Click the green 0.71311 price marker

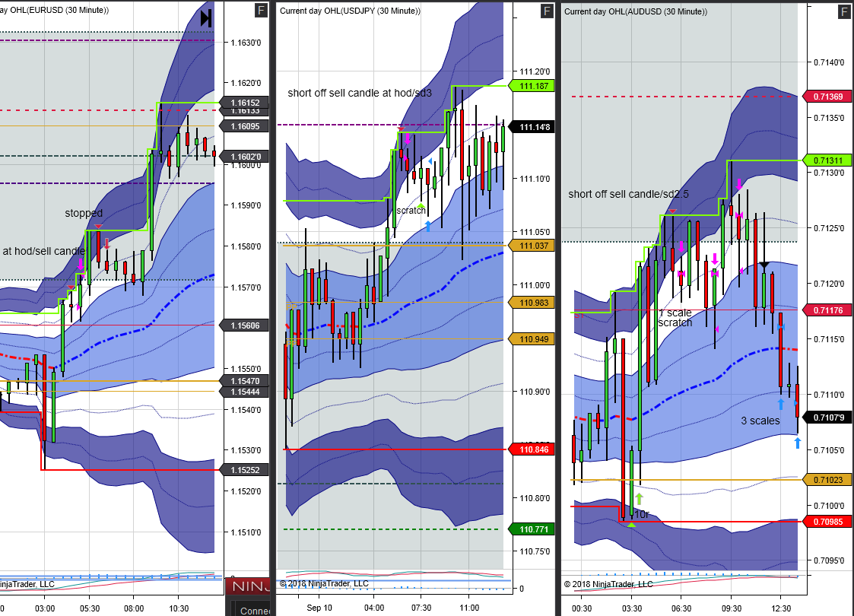[827, 160]
